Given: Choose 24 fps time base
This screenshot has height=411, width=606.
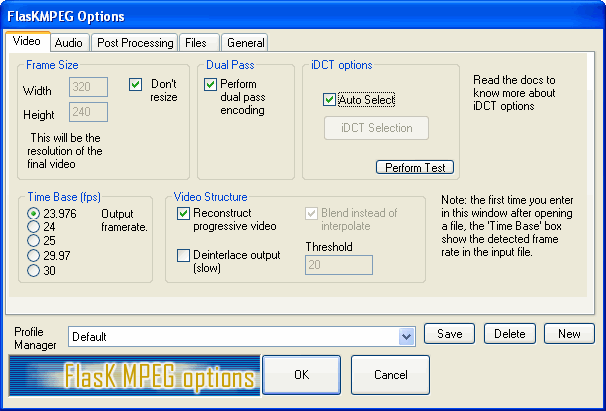Looking at the screenshot, I should click(35, 228).
